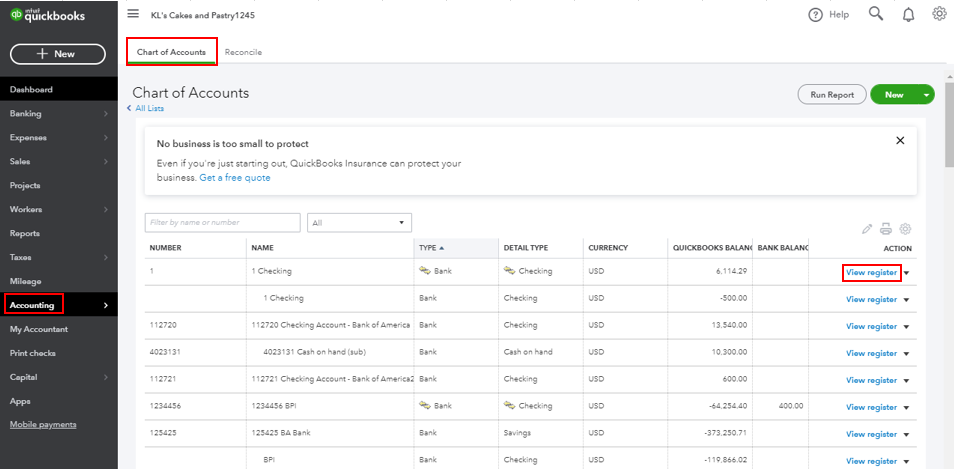954x469 pixels.
Task: Click the QuickBooks logo
Action: [x=47, y=16]
